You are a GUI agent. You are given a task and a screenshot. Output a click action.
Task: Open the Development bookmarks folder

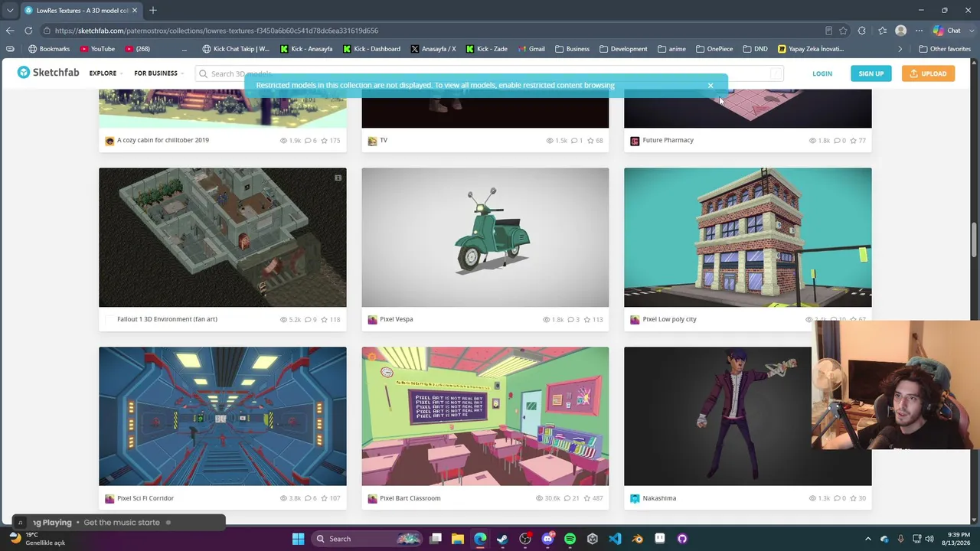[624, 49]
